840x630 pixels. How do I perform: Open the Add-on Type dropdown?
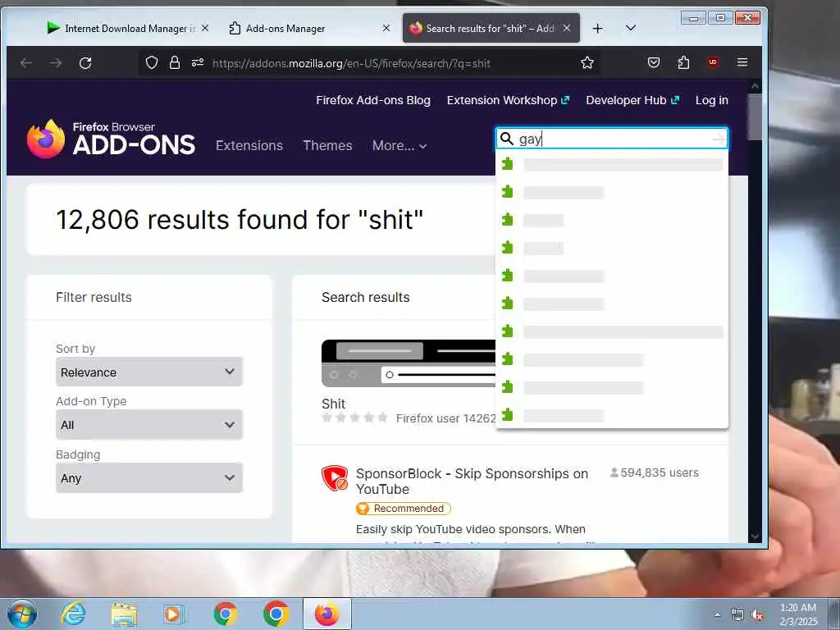tap(149, 425)
